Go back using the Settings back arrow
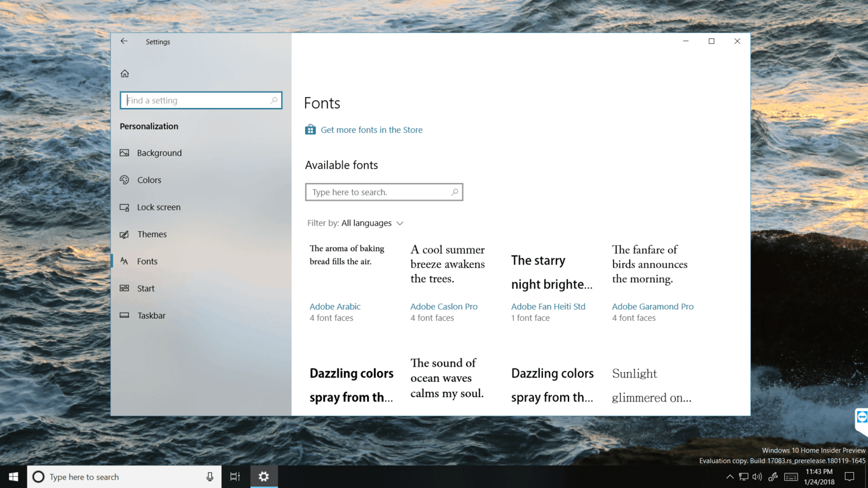Image resolution: width=868 pixels, height=488 pixels. pos(124,41)
